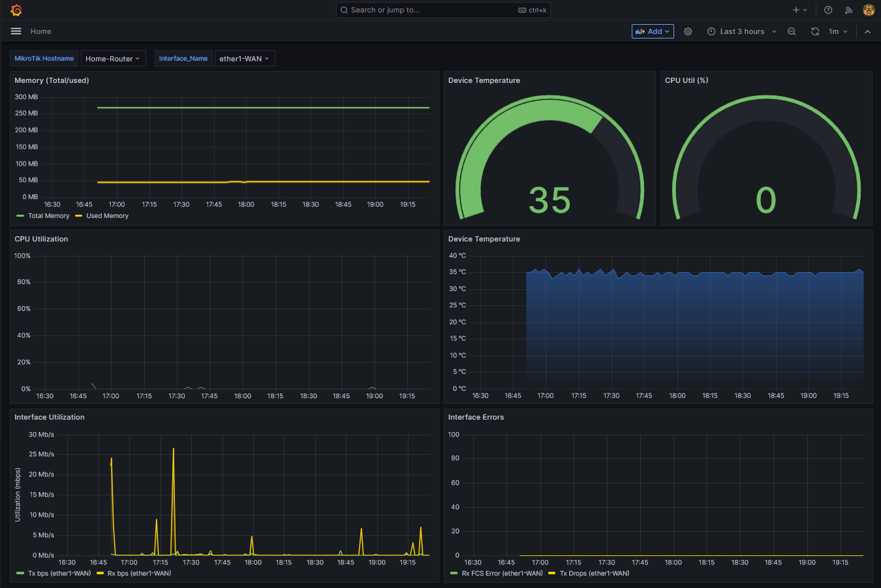Toggle the Total Memory legend series
This screenshot has width=881, height=588.
(x=48, y=216)
